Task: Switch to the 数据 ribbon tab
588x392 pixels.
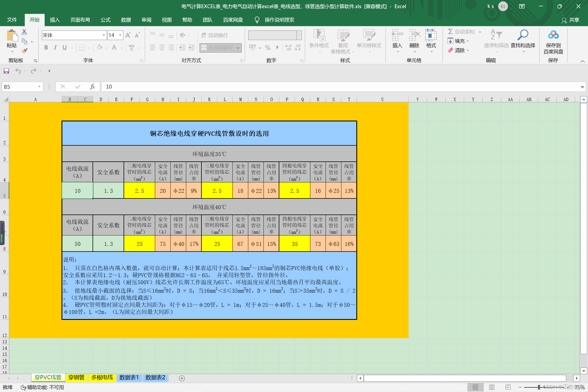Action: 126,20
